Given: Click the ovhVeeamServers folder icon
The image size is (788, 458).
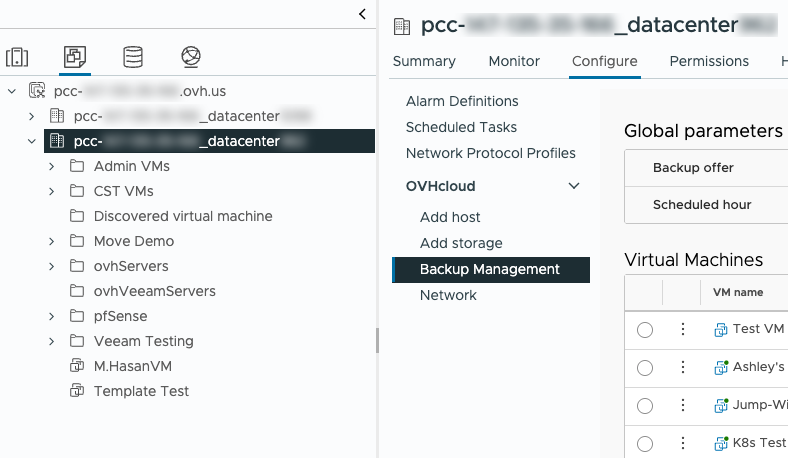Looking at the screenshot, I should click(x=77, y=291).
